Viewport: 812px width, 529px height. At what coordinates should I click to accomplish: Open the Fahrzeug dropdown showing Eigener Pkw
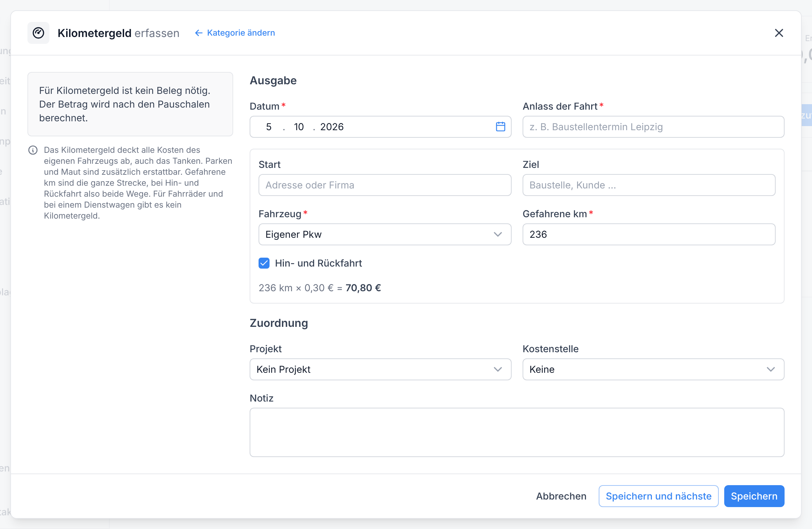pos(385,234)
